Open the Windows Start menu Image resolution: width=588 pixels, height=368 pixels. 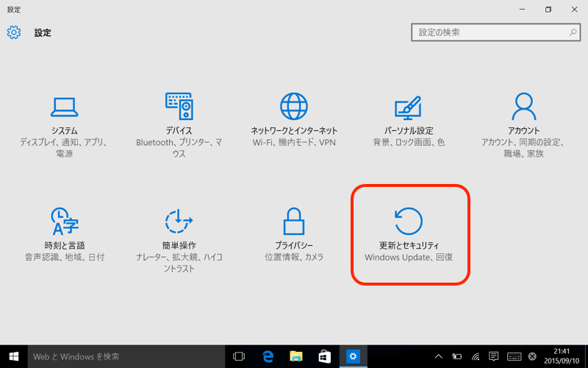(13, 356)
